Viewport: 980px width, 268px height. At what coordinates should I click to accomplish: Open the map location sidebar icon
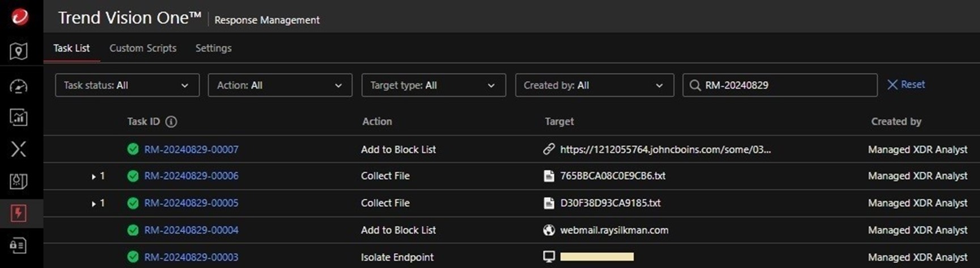(19, 52)
